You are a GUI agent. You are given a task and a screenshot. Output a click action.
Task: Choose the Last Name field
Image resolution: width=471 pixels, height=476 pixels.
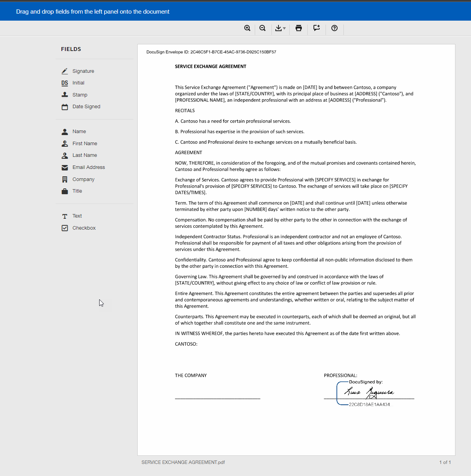[x=84, y=155]
